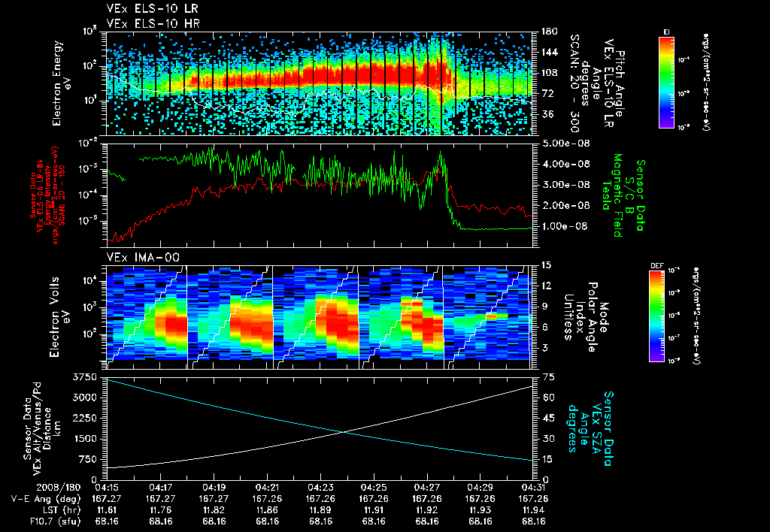Select the 'VEx IMA-00' panel title
The image size is (770, 532).
point(143,257)
